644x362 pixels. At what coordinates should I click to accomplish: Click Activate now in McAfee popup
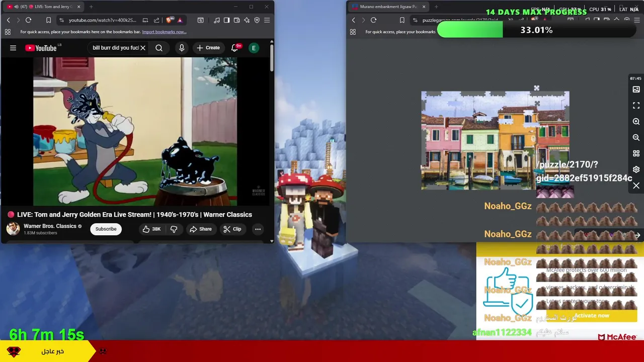click(x=592, y=316)
